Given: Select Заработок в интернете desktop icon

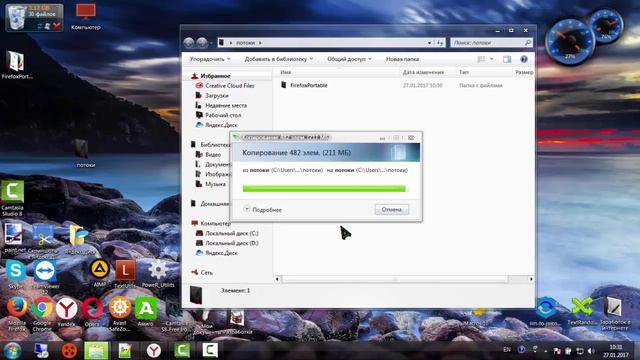Looking at the screenshot, I should click(x=615, y=313).
